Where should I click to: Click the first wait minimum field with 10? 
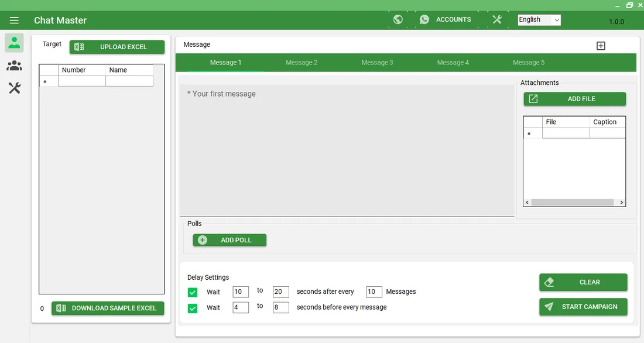pos(241,291)
